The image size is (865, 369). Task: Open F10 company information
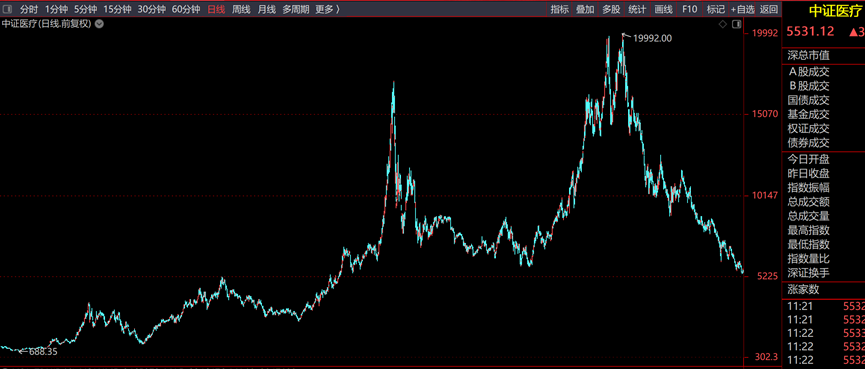[x=690, y=9]
